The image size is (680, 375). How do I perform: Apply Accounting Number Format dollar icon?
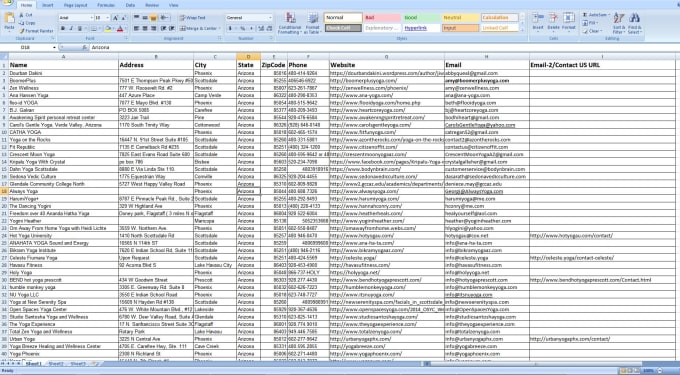point(230,29)
